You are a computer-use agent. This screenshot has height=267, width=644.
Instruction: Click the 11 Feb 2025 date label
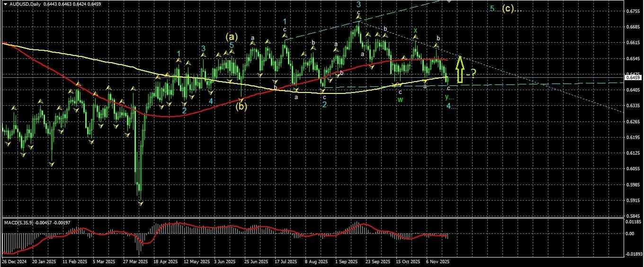[75, 261]
